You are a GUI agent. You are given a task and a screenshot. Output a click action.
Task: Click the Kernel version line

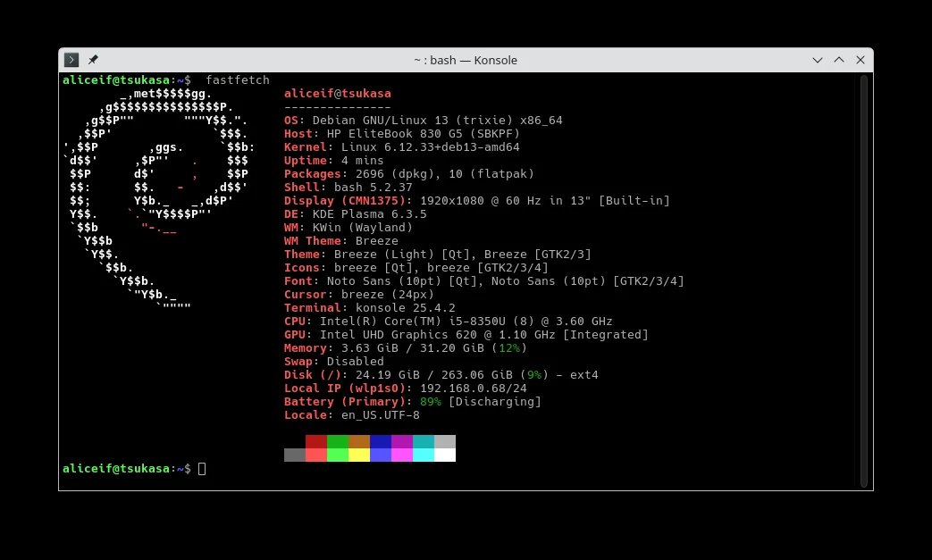tap(401, 147)
